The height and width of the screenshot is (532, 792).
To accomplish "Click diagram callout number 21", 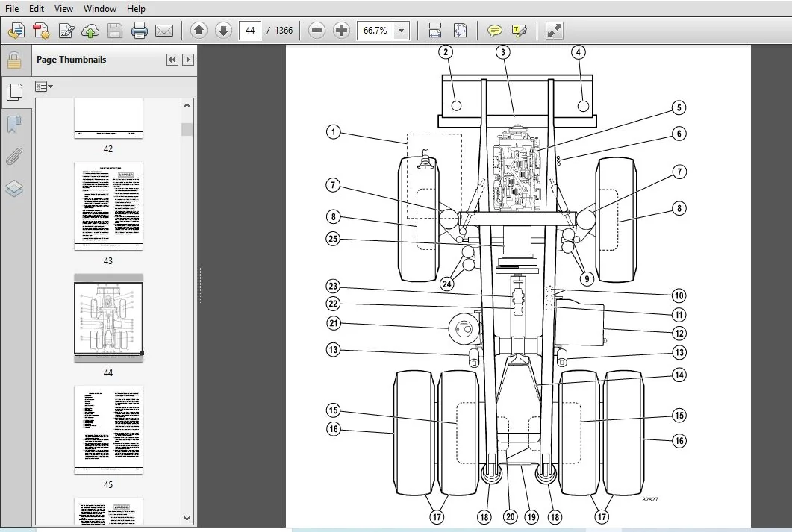I will click(334, 323).
